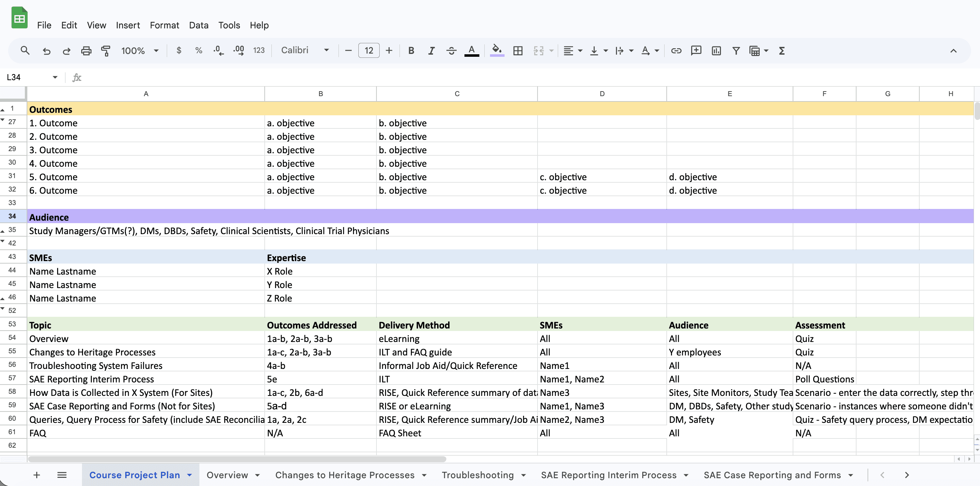Open the Format menu
Viewport: 980px width, 486px height.
(164, 25)
